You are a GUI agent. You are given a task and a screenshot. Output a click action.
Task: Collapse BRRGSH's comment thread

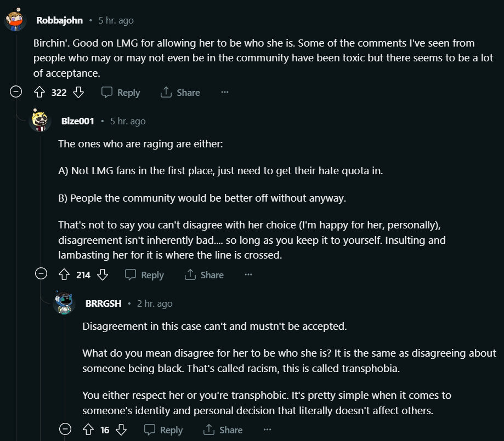click(x=65, y=429)
